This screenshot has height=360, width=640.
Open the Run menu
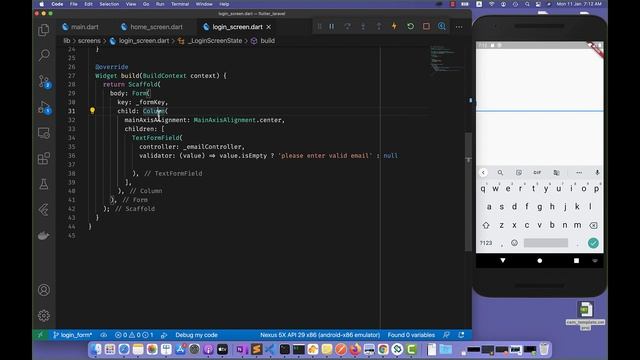pos(160,4)
